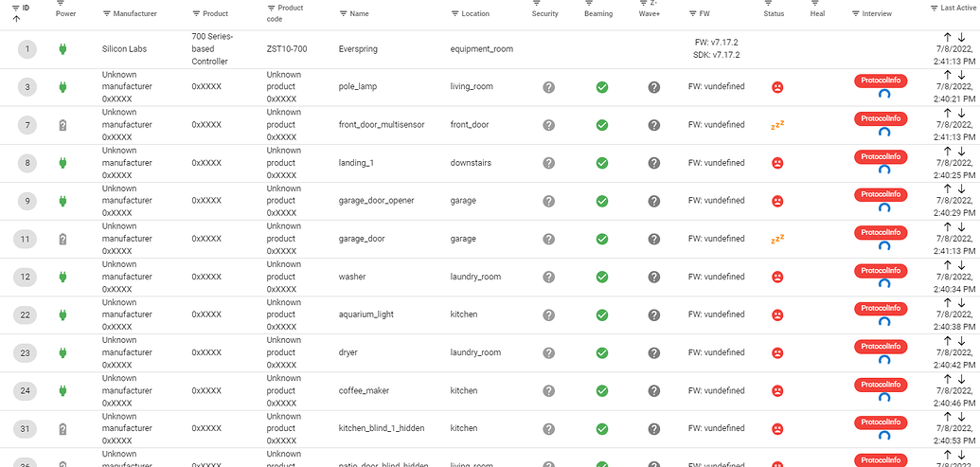The height and width of the screenshot is (467, 980).
Task: Click the beaming checkmark in the garage_door_opener row
Action: pos(601,201)
